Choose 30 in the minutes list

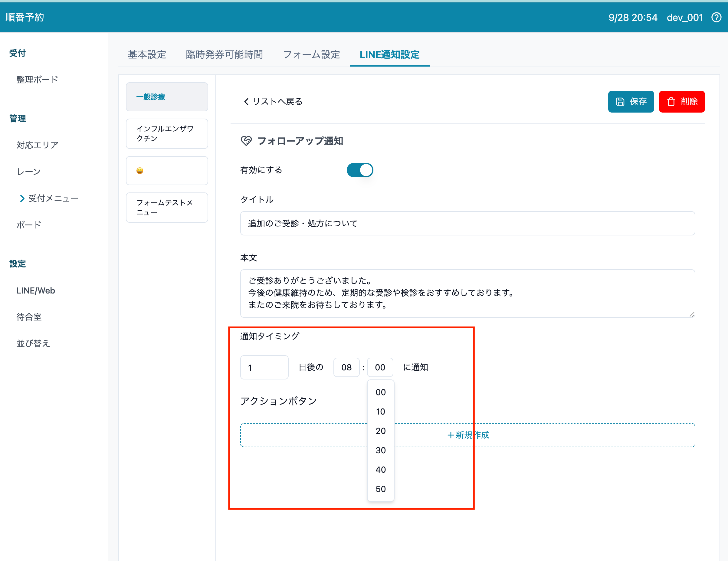[380, 450]
